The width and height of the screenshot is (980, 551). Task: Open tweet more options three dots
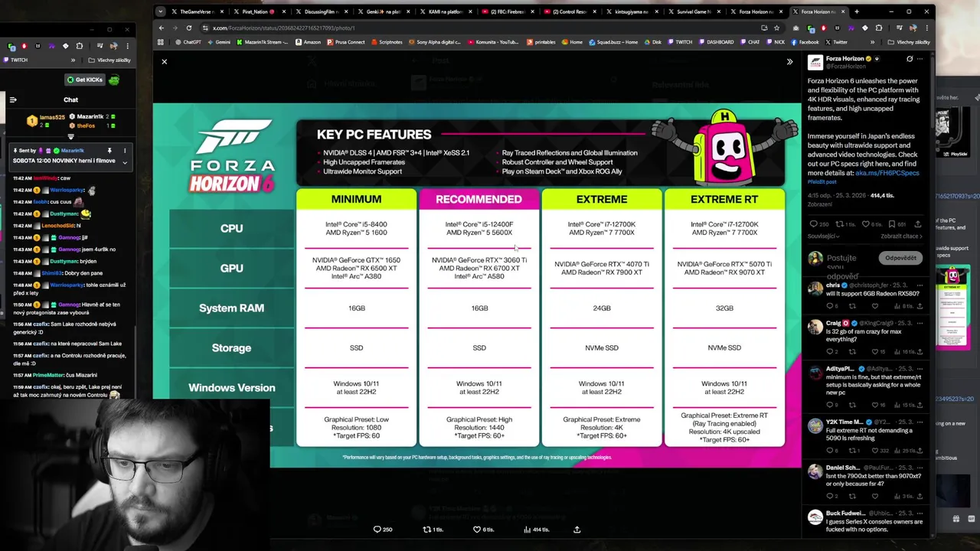click(920, 59)
